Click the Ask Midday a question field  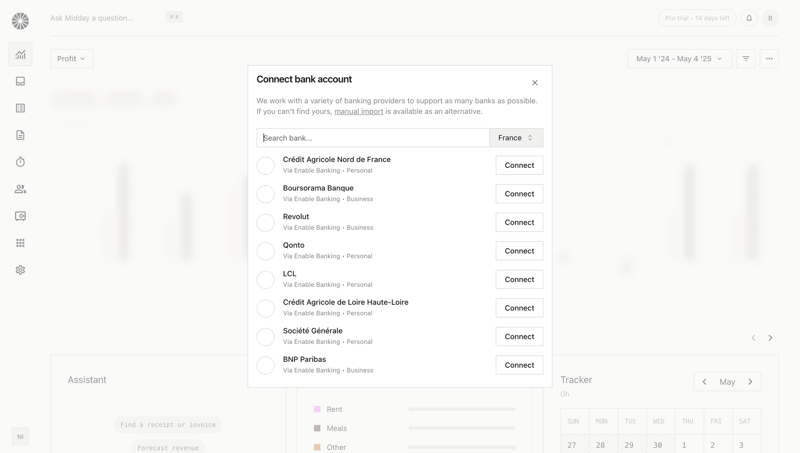pyautogui.click(x=92, y=18)
